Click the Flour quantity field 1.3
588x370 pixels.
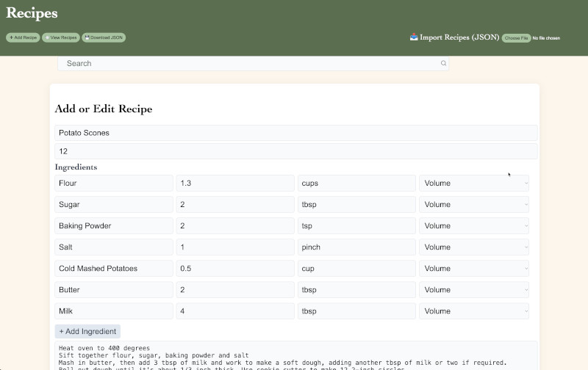tap(234, 184)
